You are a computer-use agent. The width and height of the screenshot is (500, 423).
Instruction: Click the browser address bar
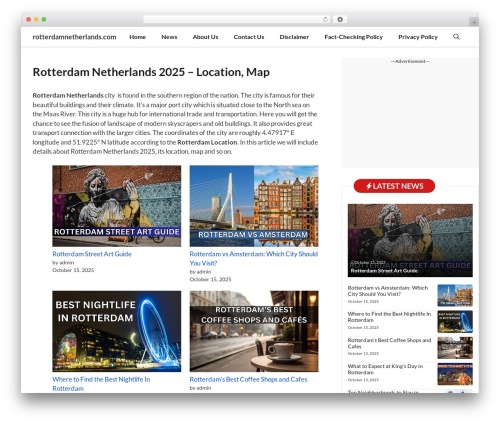tap(236, 19)
